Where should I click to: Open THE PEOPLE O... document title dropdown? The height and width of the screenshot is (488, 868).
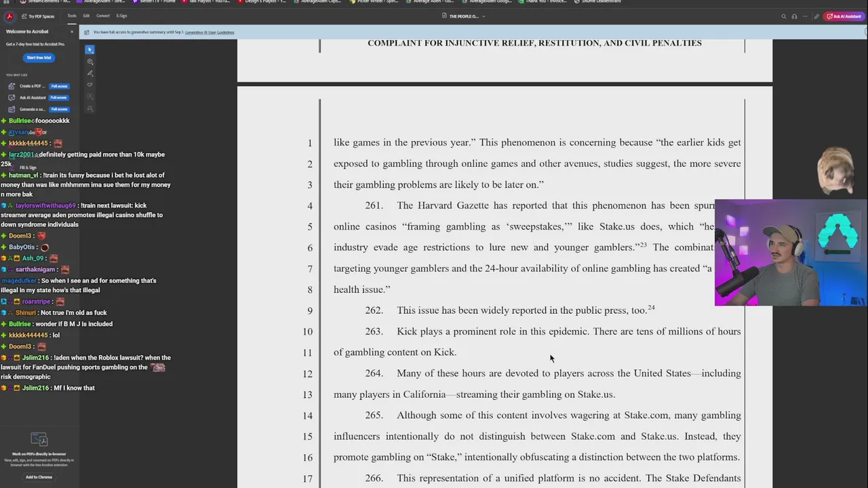coord(464,16)
